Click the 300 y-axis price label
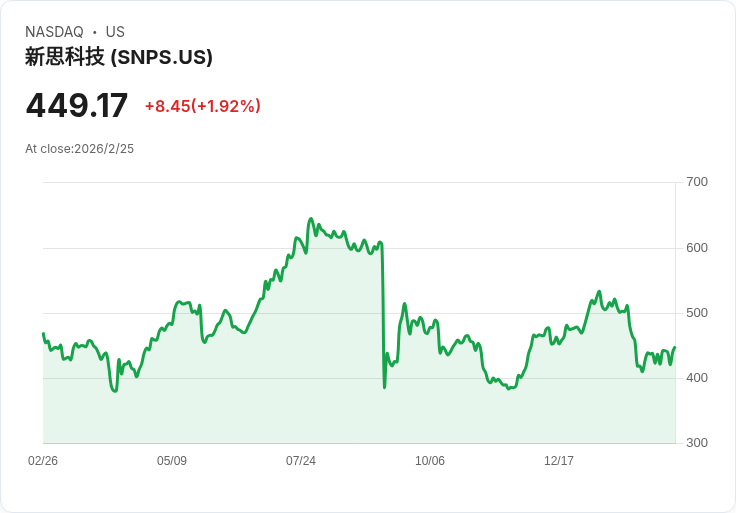 tap(697, 443)
